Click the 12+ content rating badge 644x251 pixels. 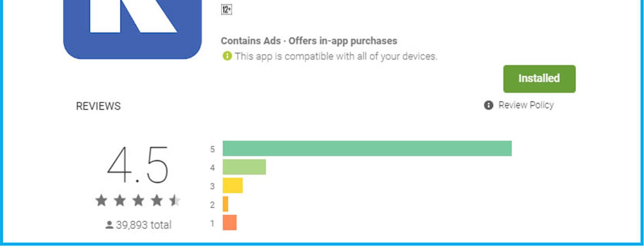click(227, 9)
